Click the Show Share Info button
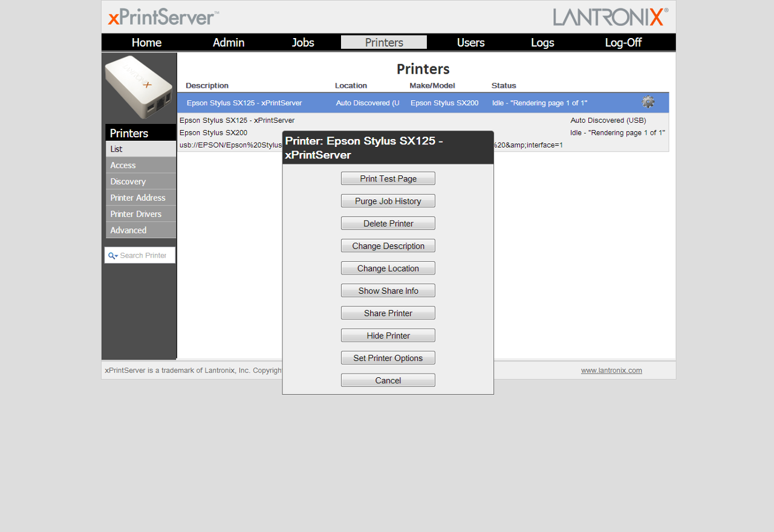774x532 pixels. [388, 290]
